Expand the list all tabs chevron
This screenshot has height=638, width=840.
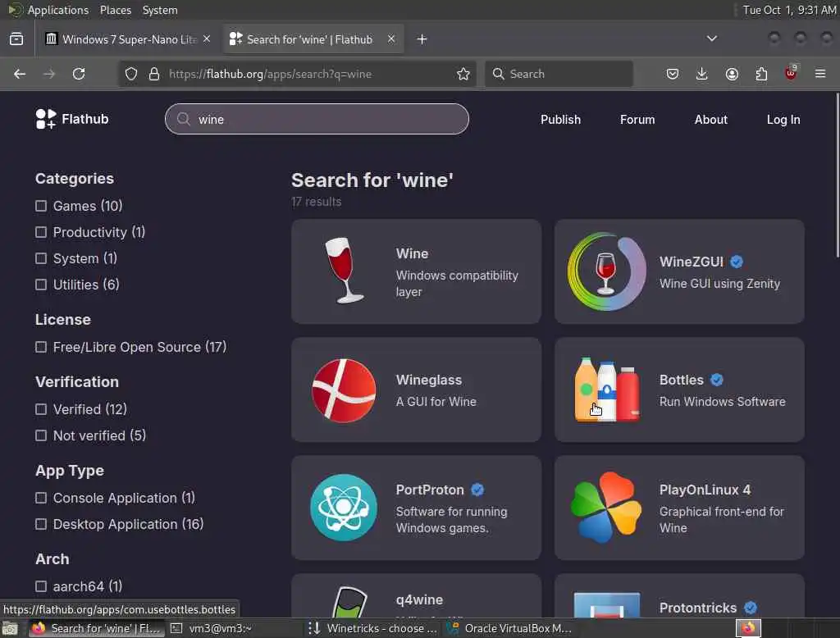(712, 39)
